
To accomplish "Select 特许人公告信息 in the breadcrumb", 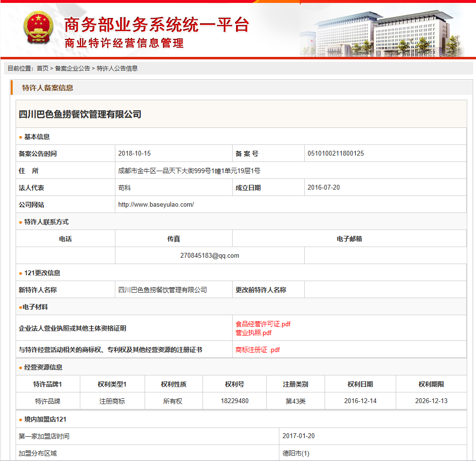I will (x=117, y=69).
